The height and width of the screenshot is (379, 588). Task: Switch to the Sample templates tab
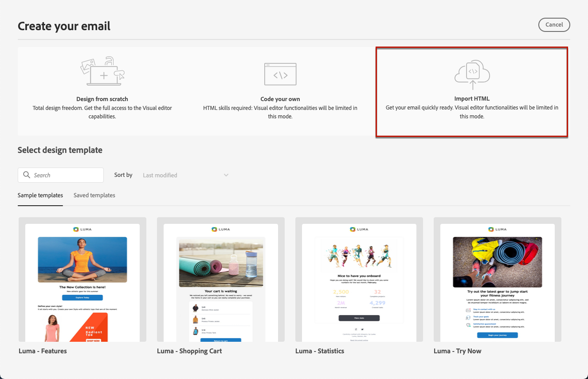pos(40,195)
